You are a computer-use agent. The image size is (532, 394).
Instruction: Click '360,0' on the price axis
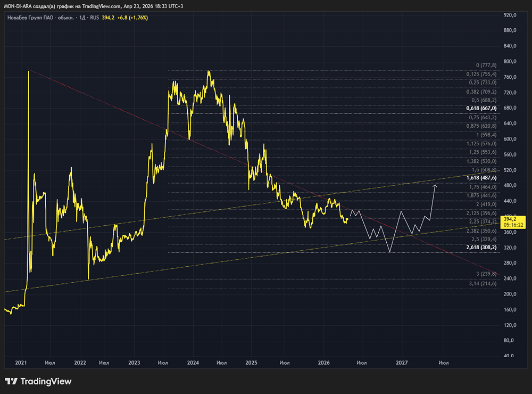[510, 232]
